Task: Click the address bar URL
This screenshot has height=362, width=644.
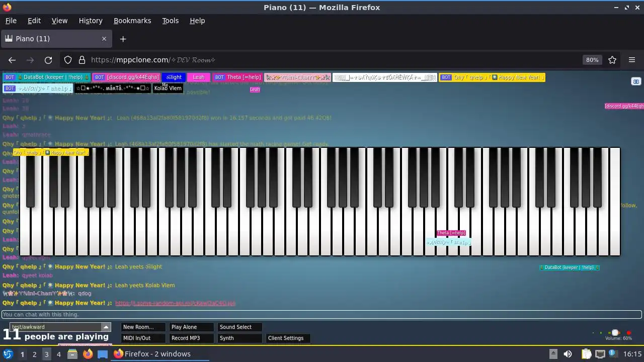Action: pyautogui.click(x=153, y=60)
